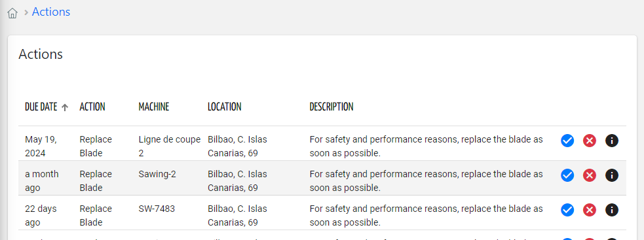The image size is (644, 240).
Task: Confirm the SW-7483 action as done
Action: click(567, 211)
